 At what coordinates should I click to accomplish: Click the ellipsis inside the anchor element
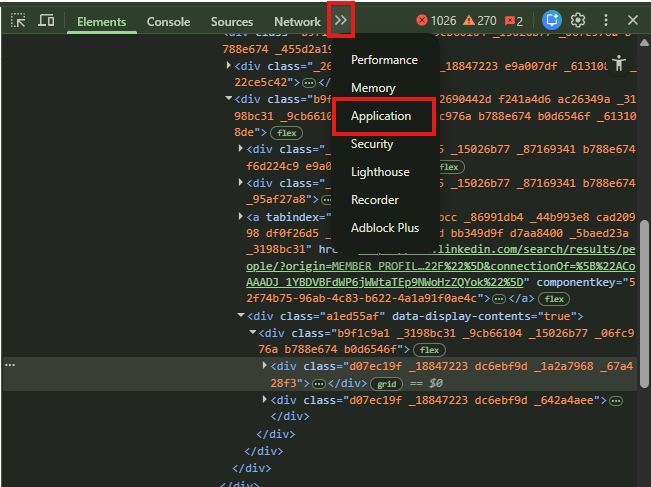tap(499, 299)
